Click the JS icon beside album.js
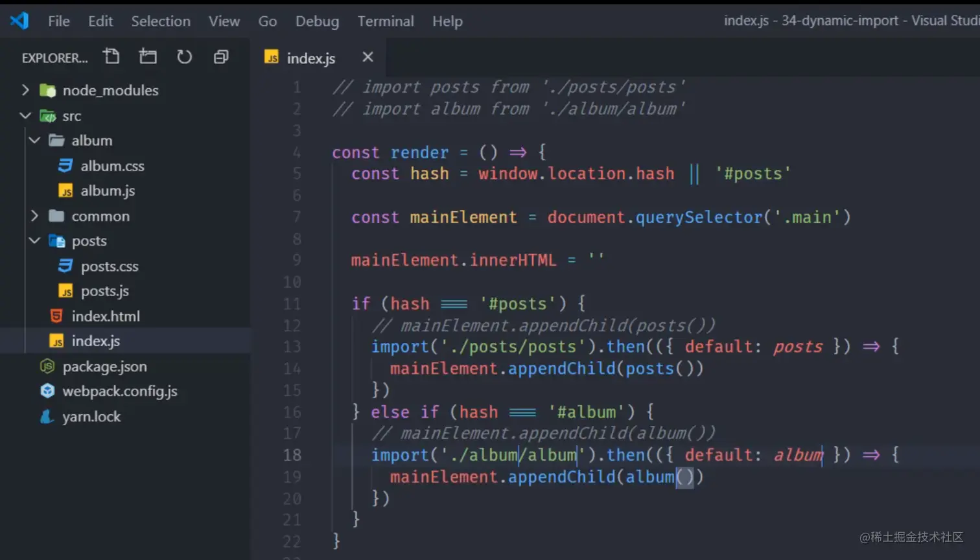 pos(65,191)
